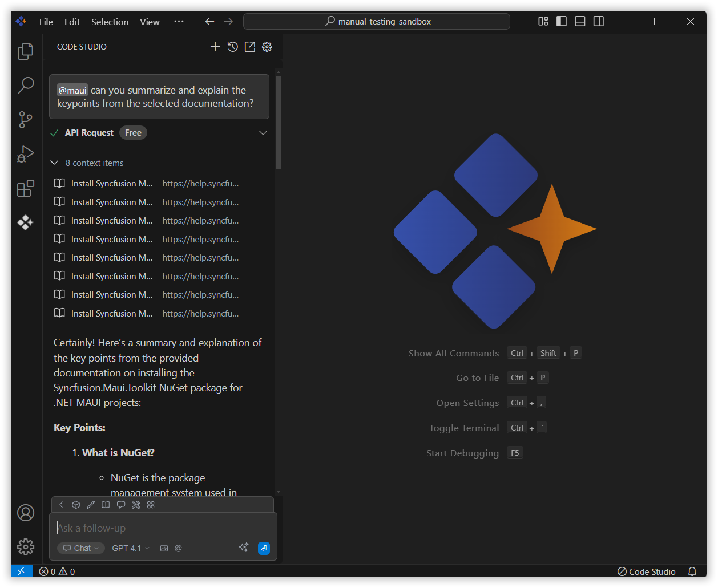
Task: Collapse the toolbar with the left chevron
Action: (x=61, y=505)
